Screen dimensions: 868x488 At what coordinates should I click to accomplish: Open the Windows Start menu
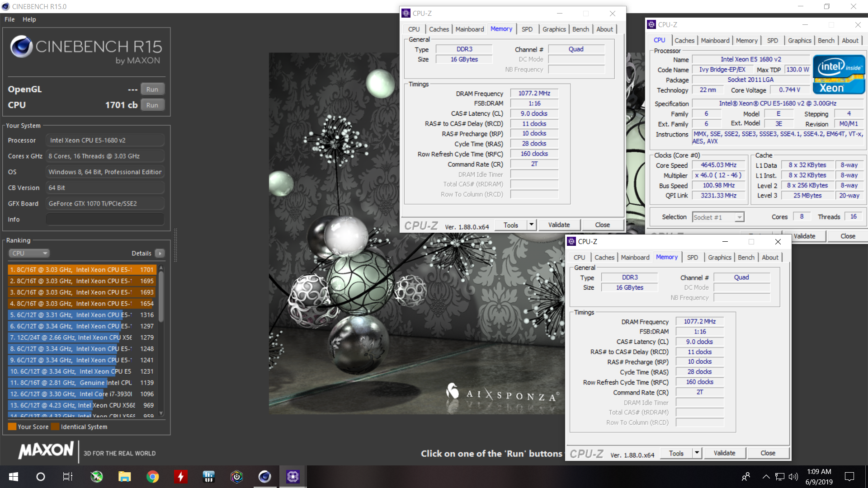tap(13, 477)
